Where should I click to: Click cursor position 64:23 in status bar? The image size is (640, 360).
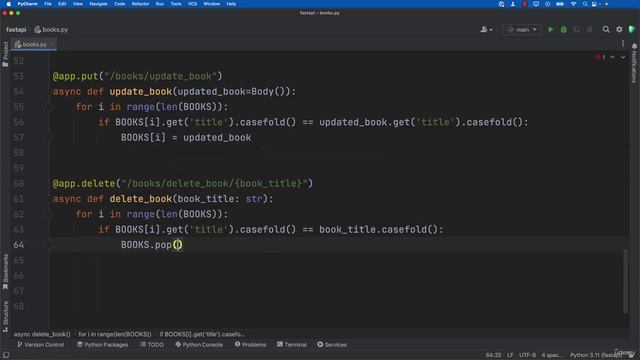pos(493,355)
